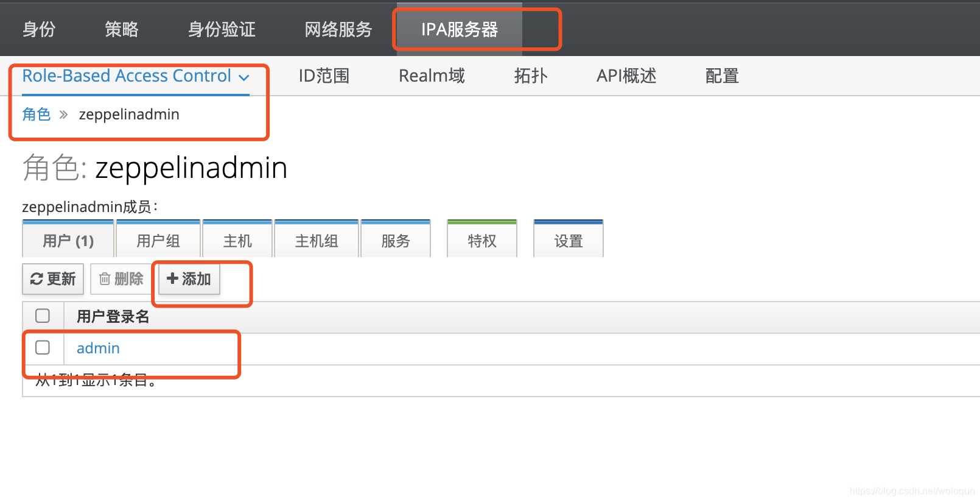Open the 网络服务 top menu
The image size is (980, 502).
[x=338, y=29]
